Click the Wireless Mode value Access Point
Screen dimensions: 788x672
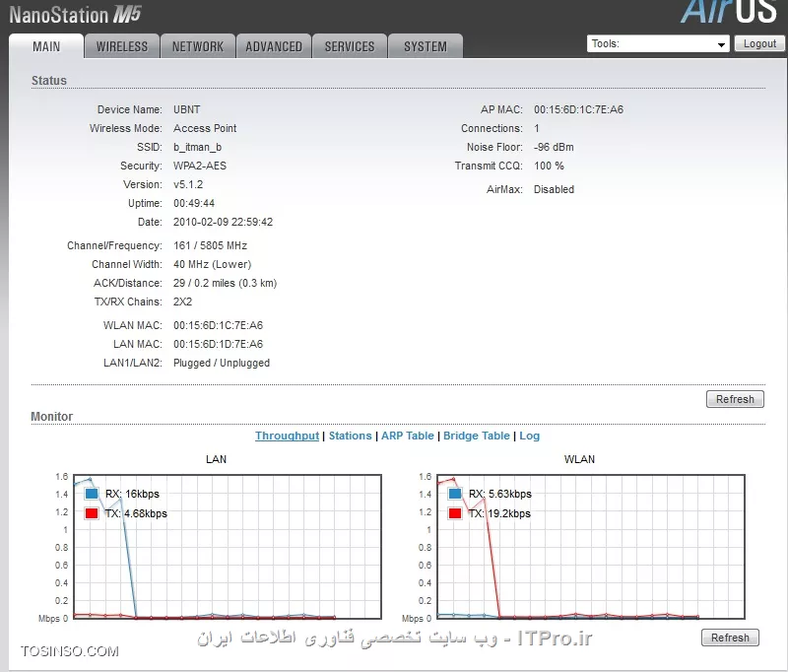(205, 128)
